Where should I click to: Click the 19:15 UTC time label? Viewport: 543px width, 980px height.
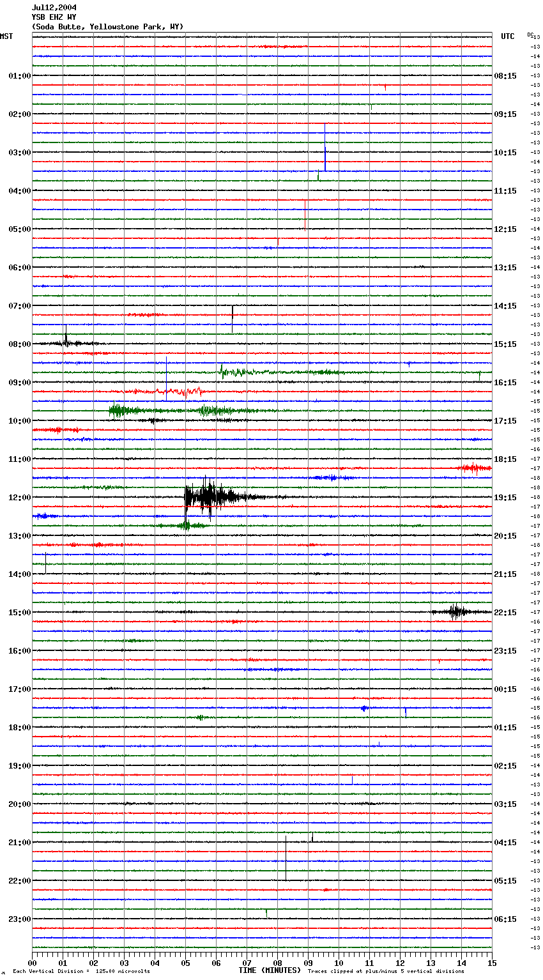(x=505, y=498)
